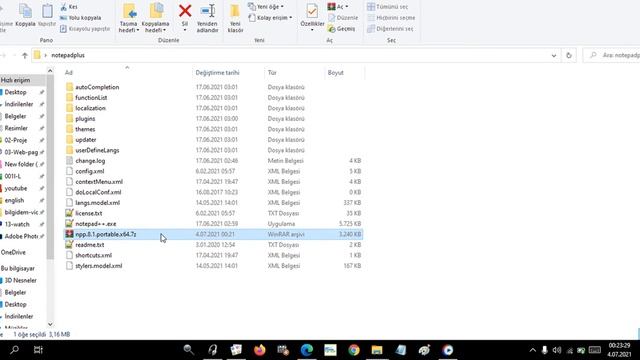Select the langs.model.xml file
The height and width of the screenshot is (360, 640).
(98, 203)
